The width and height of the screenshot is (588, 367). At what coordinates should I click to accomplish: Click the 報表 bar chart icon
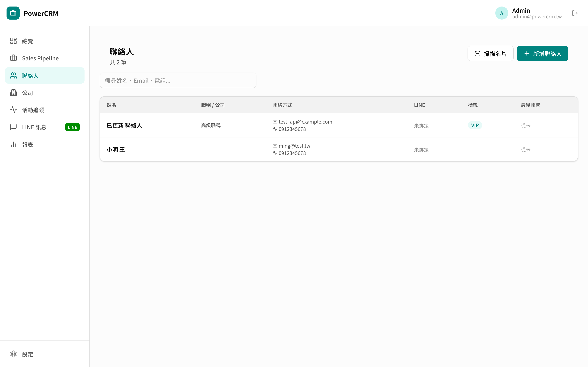pos(13,145)
